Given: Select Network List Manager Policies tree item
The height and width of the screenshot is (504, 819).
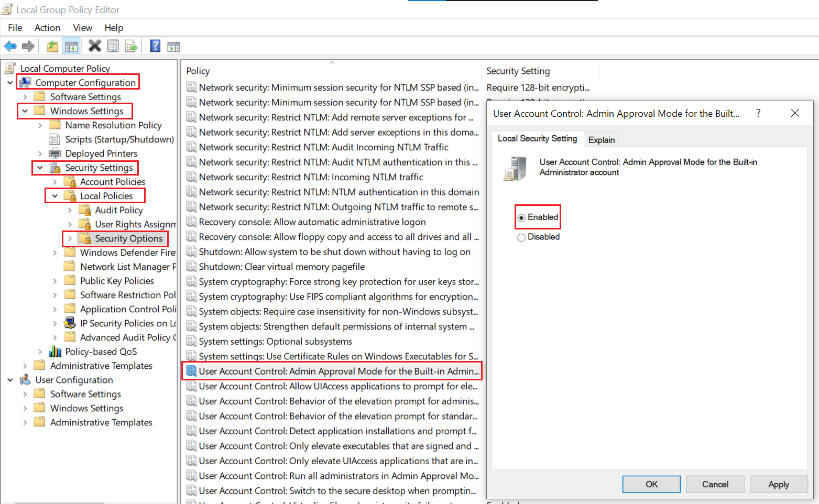Looking at the screenshot, I should click(x=128, y=267).
